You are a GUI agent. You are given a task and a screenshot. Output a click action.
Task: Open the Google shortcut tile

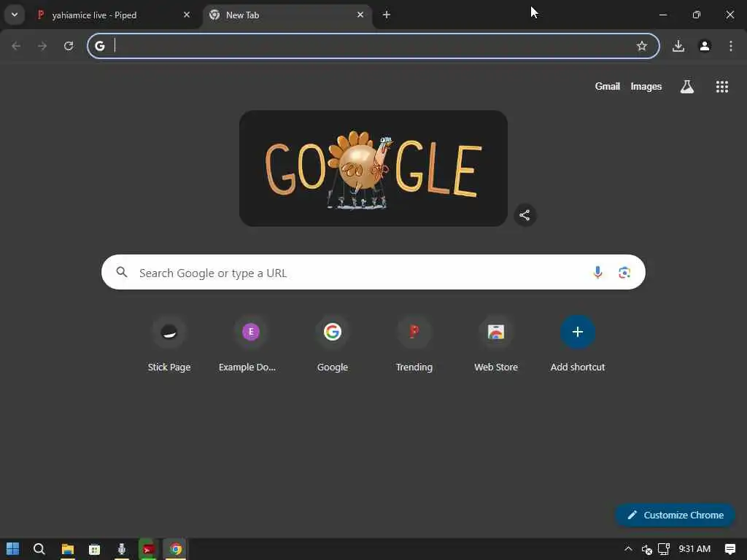point(333,344)
